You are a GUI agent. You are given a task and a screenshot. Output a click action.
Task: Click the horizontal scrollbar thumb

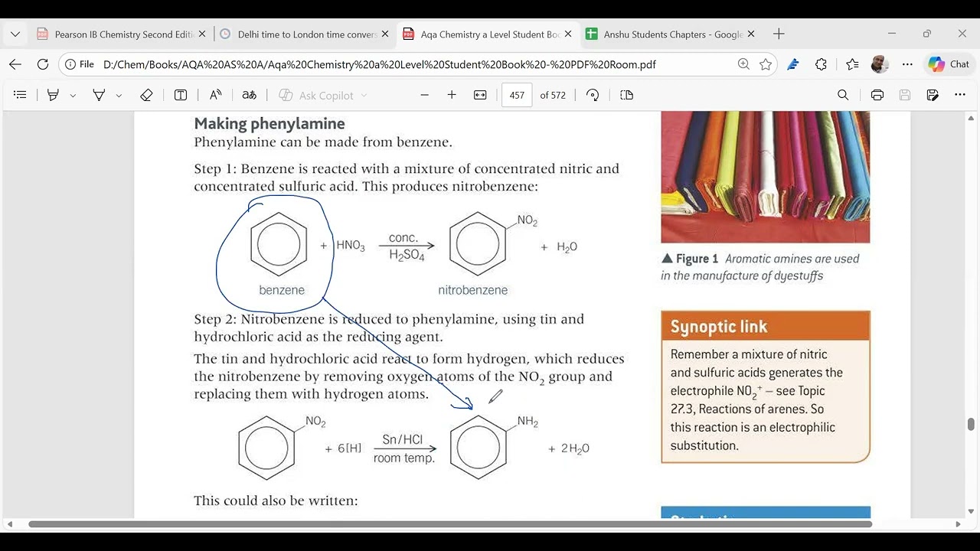coord(450,524)
